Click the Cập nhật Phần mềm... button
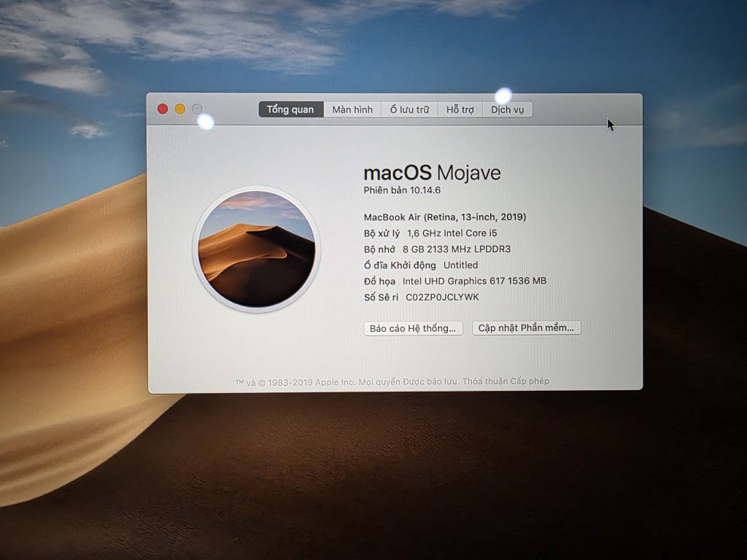Image resolution: width=747 pixels, height=560 pixels. 527,327
